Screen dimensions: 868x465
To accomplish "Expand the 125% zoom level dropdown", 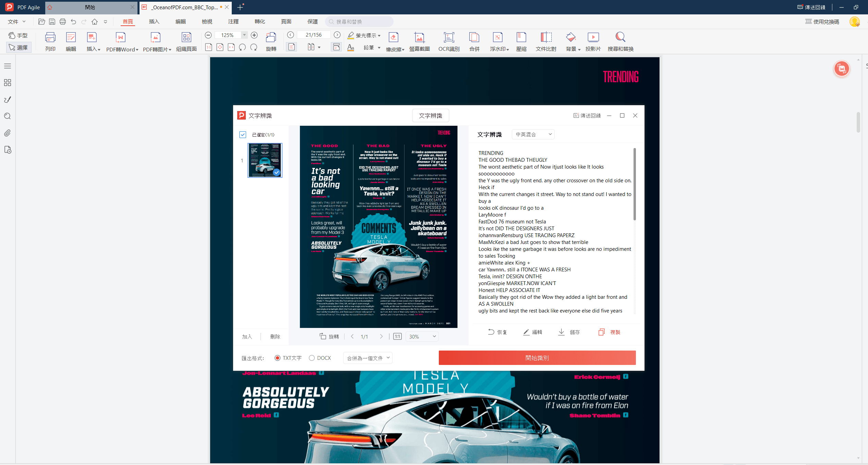I will (x=244, y=35).
